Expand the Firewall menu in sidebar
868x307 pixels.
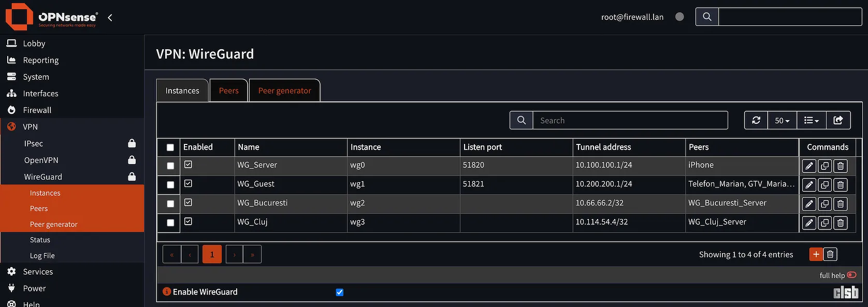37,110
